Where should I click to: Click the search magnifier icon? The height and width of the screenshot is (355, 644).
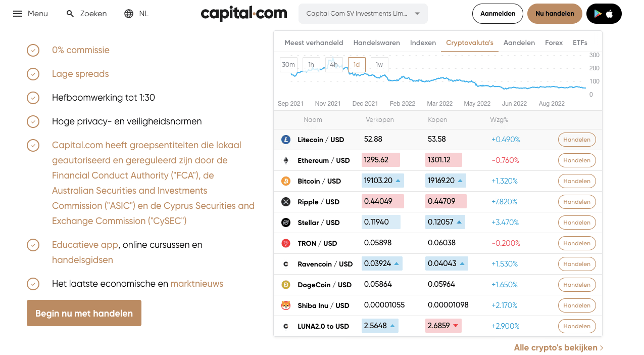[70, 14]
